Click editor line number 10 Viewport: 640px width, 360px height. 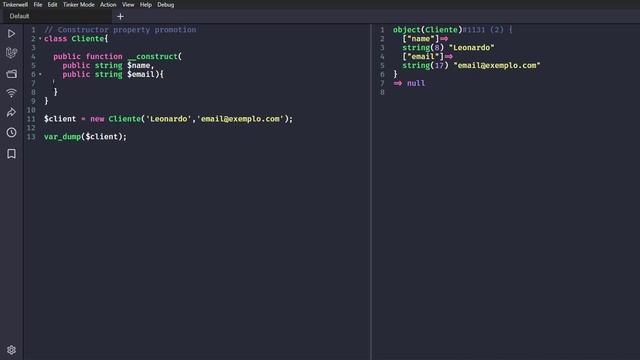coord(31,110)
